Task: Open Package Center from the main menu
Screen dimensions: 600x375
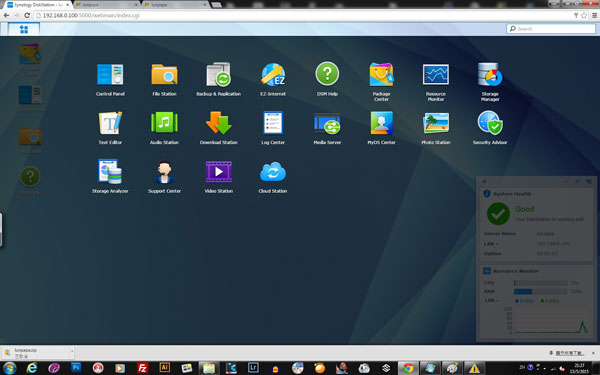Action: (382, 82)
